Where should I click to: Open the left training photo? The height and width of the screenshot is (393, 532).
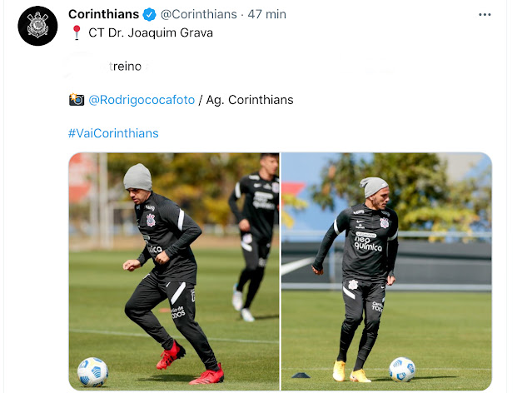tap(174, 271)
